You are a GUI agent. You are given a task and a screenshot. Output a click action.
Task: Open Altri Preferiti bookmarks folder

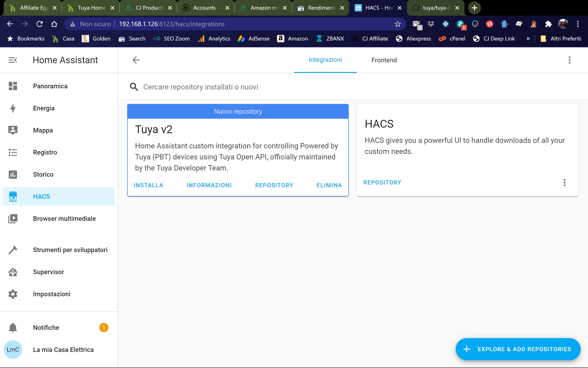pyautogui.click(x=561, y=38)
